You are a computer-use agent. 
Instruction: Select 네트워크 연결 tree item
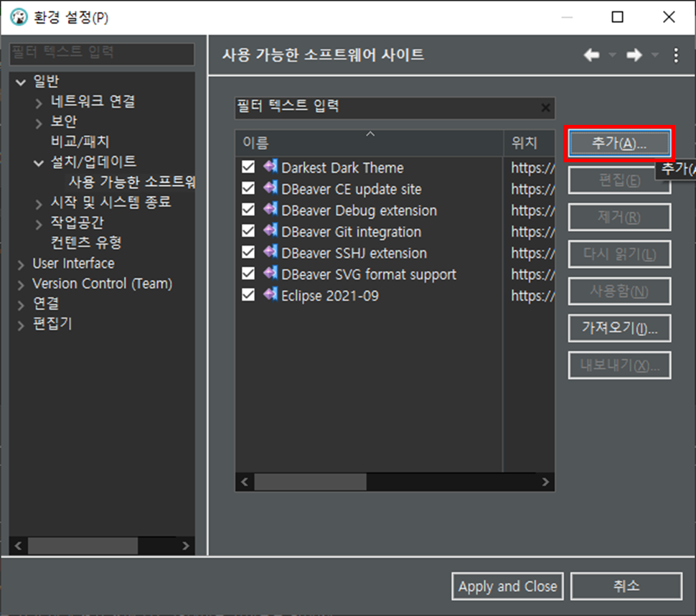[x=93, y=101]
